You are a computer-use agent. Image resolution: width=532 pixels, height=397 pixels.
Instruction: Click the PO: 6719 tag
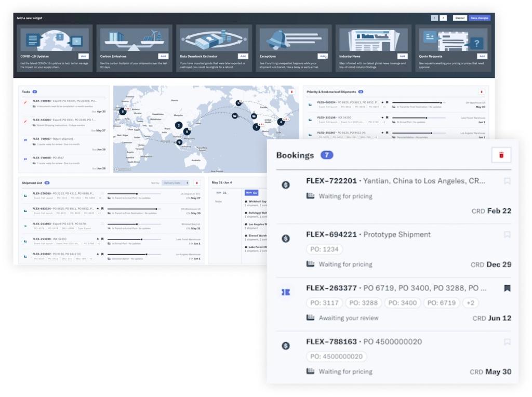point(442,302)
